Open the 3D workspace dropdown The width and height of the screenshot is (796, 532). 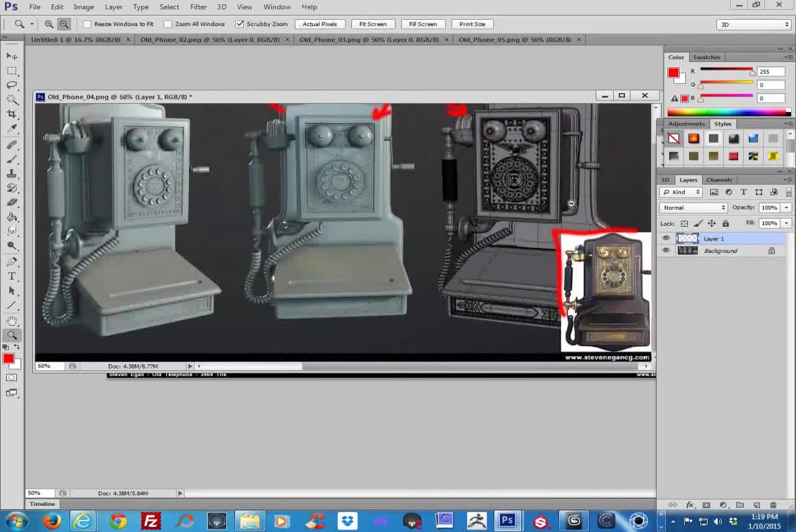tap(754, 24)
